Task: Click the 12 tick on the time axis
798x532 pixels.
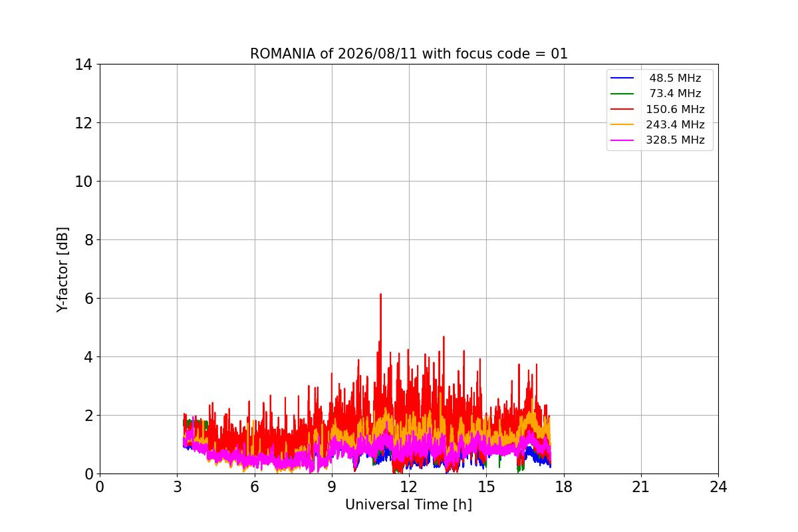Action: coord(409,486)
